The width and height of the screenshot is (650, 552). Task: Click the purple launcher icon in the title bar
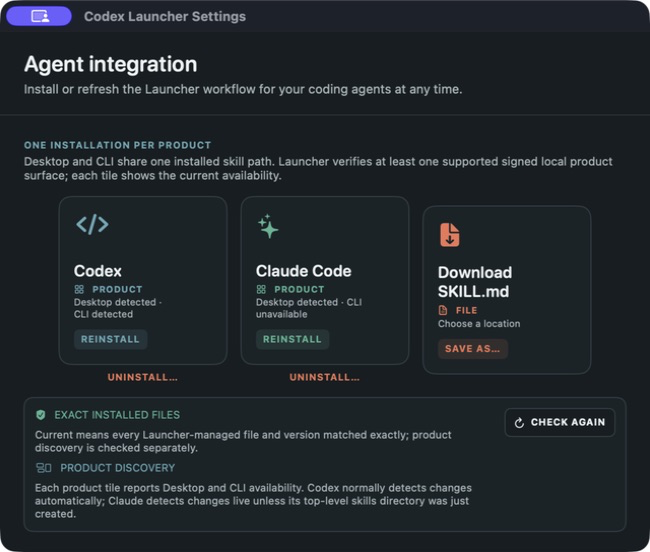39,16
